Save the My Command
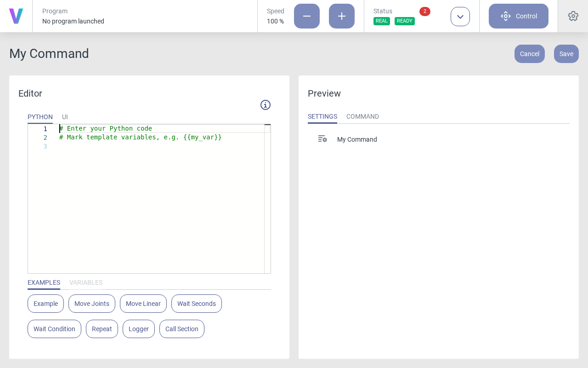This screenshot has width=588, height=368. pos(566,54)
